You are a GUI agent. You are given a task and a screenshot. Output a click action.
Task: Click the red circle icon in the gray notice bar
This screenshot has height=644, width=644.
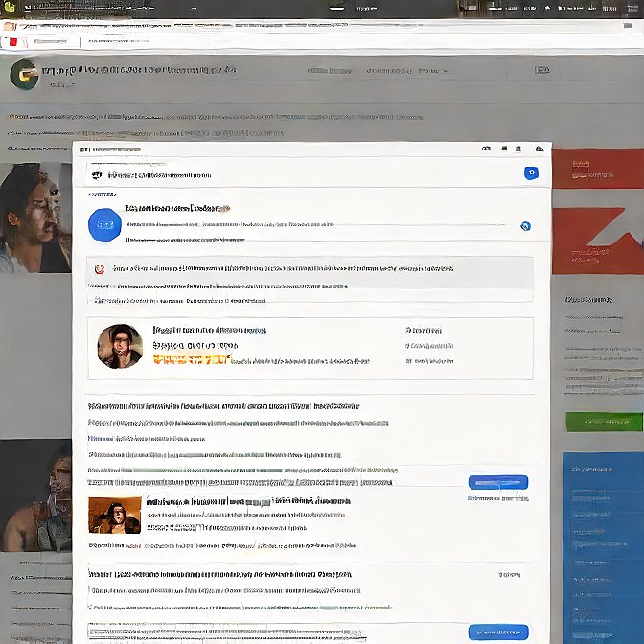(100, 269)
